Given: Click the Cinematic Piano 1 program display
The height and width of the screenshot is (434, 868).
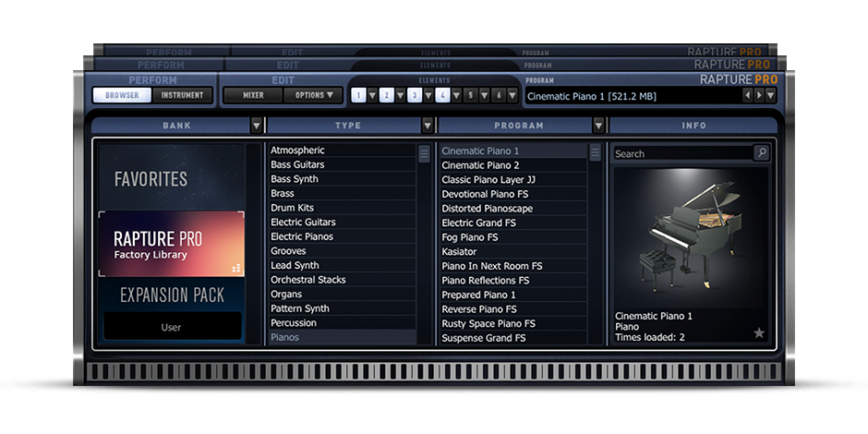Looking at the screenshot, I should pos(633,96).
